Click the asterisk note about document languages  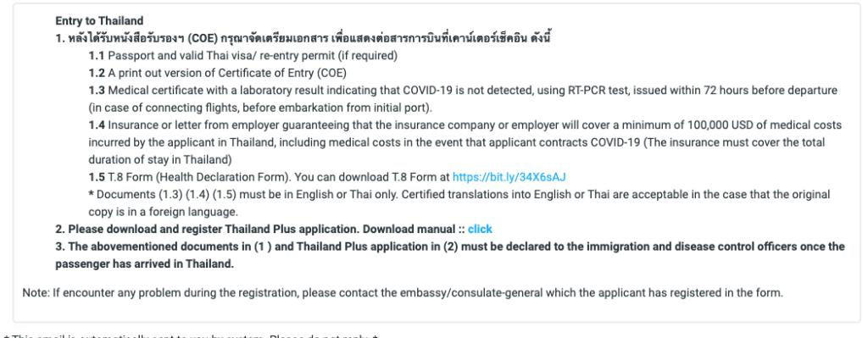click(459, 195)
